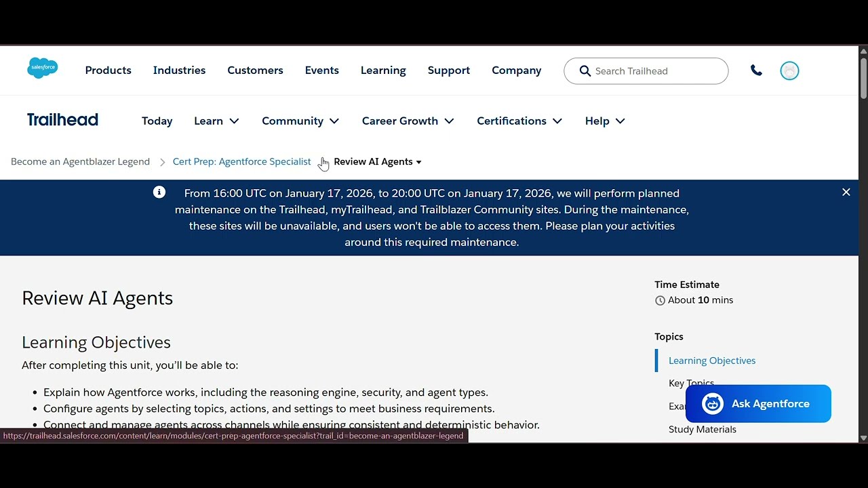Open Review AI Agents unit dropdown
The image size is (868, 488).
tap(377, 161)
